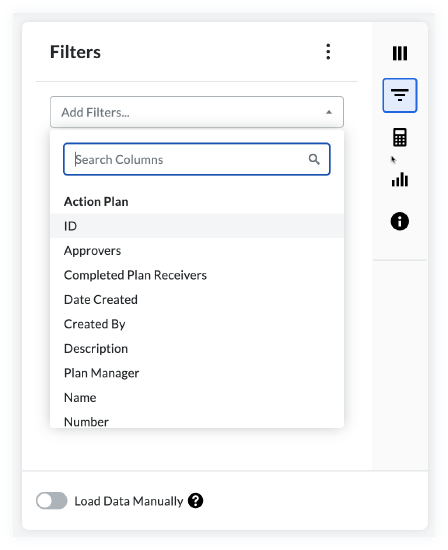448x550 pixels.
Task: Select the Filters funnel icon
Action: pyautogui.click(x=400, y=95)
